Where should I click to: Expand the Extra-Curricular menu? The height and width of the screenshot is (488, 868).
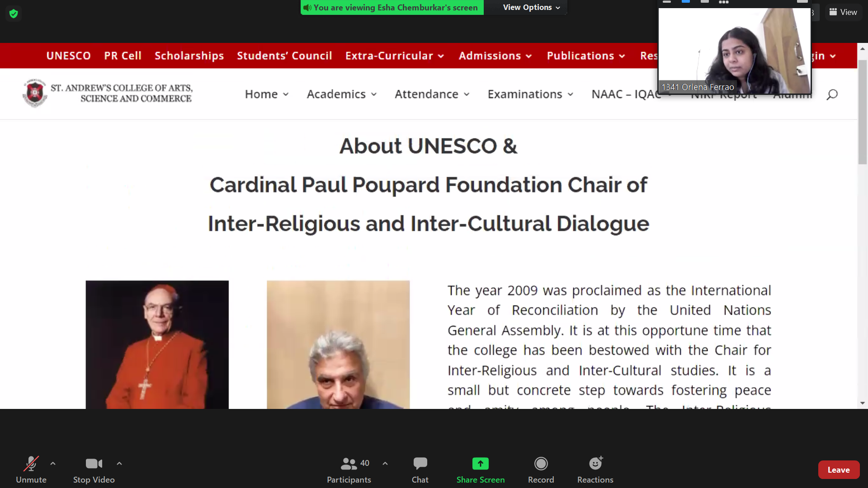click(395, 56)
